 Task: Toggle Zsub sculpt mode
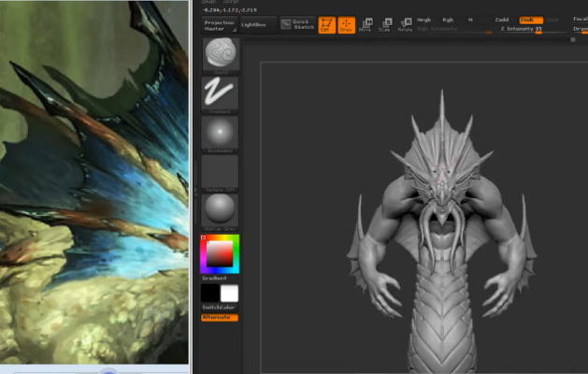click(531, 20)
